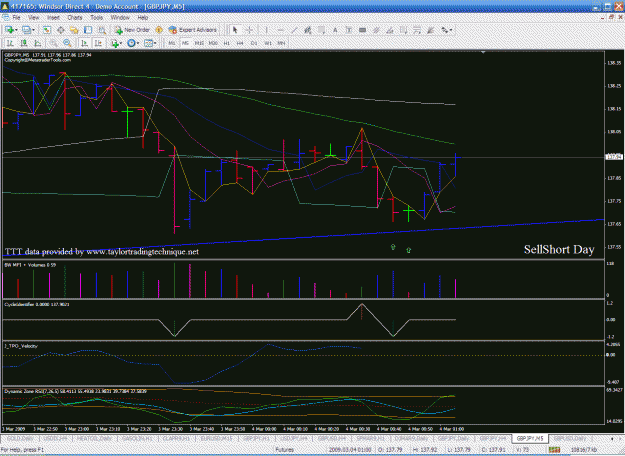625x456 pixels.
Task: Activate the standard cursor arrow tool
Action: pyautogui.click(x=235, y=30)
